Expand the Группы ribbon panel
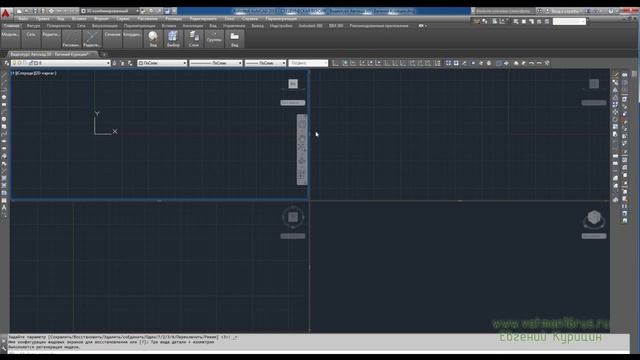Viewport: 640px width, 360px height. (x=214, y=39)
